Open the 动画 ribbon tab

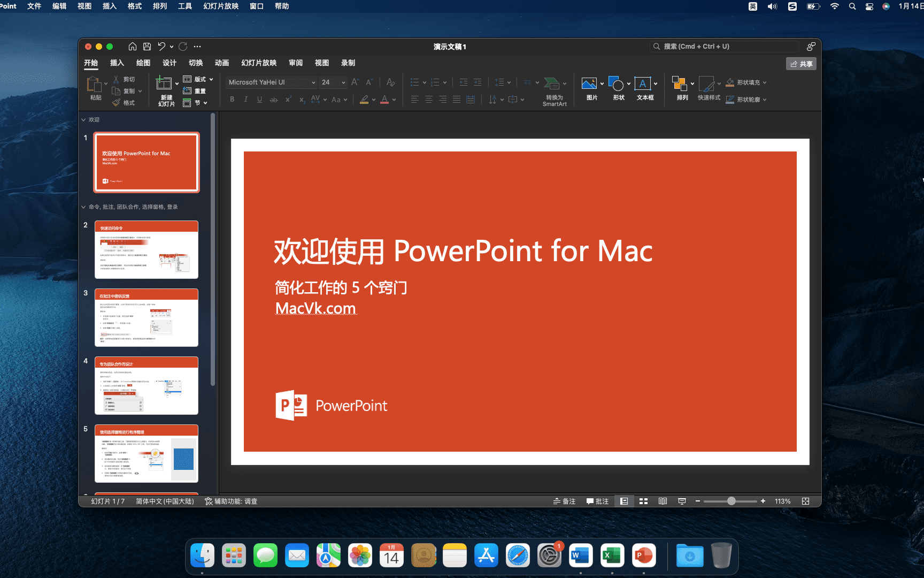pos(222,63)
